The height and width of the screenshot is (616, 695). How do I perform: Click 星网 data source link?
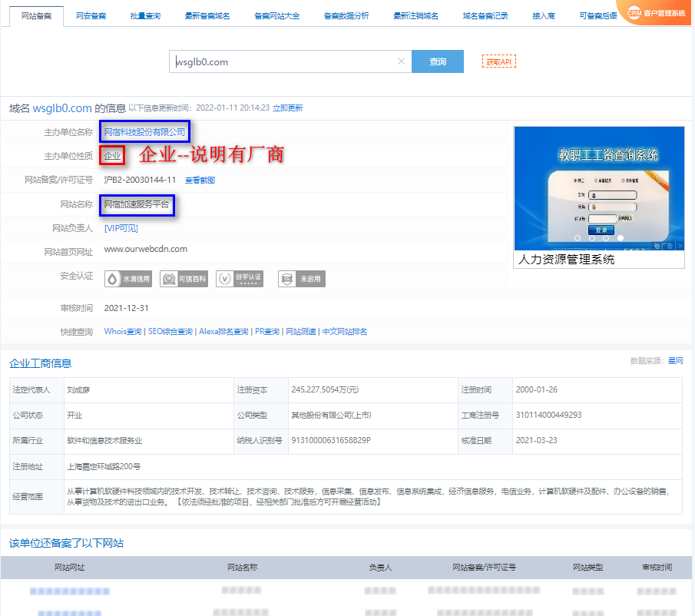676,361
